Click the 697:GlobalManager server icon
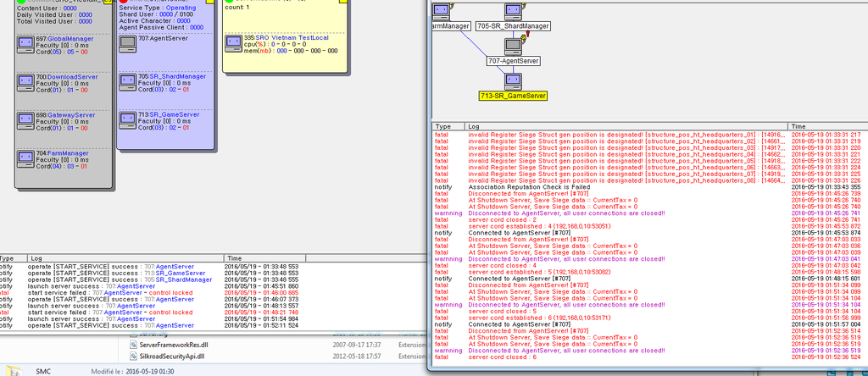Viewport: 868px width, 376px height. tap(27, 45)
